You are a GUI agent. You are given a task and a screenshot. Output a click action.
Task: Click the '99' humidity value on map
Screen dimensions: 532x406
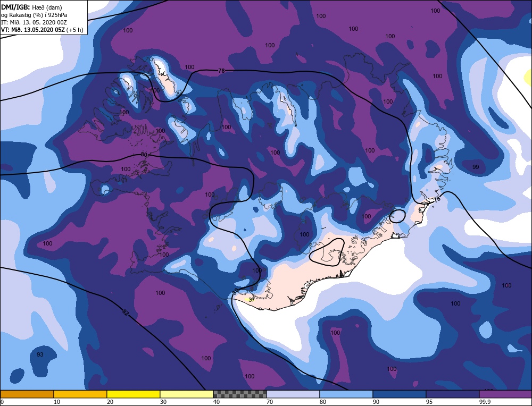tap(476, 167)
